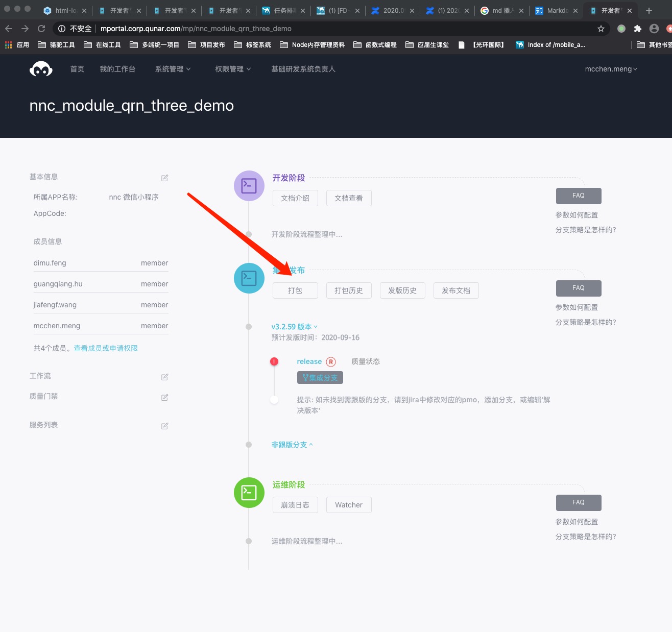Open 参数如何配置 under the 开发阶段 FAQ
This screenshot has width=672, height=632.
[x=577, y=215]
